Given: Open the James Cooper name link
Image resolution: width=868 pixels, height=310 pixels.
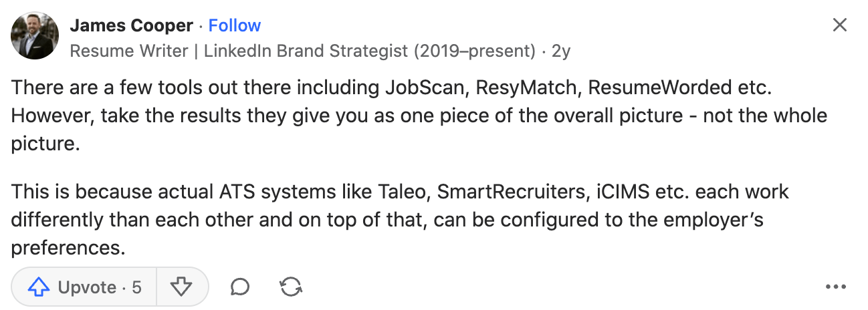Looking at the screenshot, I should click(x=132, y=25).
